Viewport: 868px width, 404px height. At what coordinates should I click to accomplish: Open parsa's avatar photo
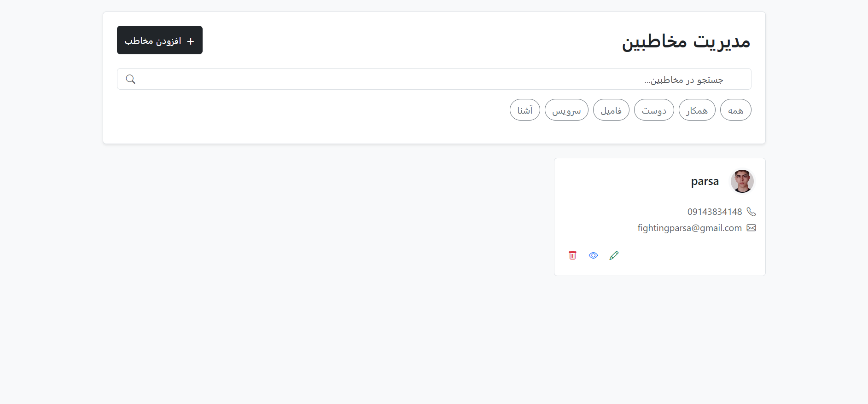point(742,181)
